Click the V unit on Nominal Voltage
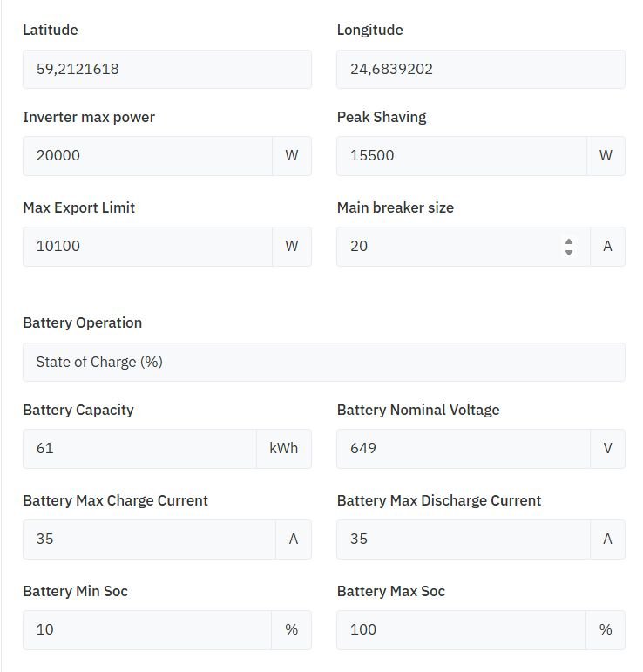643x672 pixels. pos(607,449)
